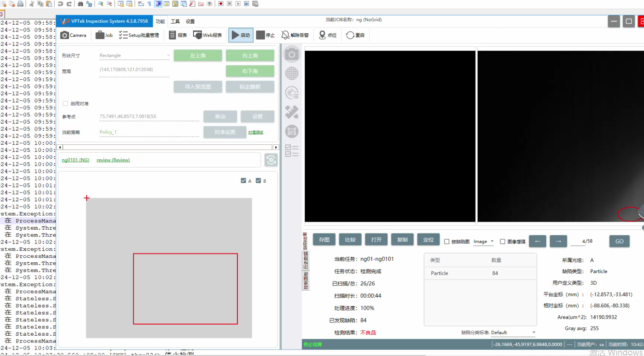Image resolution: width=644 pixels, height=356 pixels.
Task: Click the 比较 compare button
Action: (x=350, y=240)
